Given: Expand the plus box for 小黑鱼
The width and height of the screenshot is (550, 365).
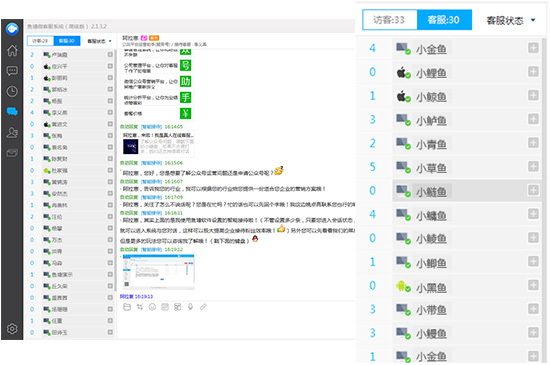Looking at the screenshot, I should point(533,285).
